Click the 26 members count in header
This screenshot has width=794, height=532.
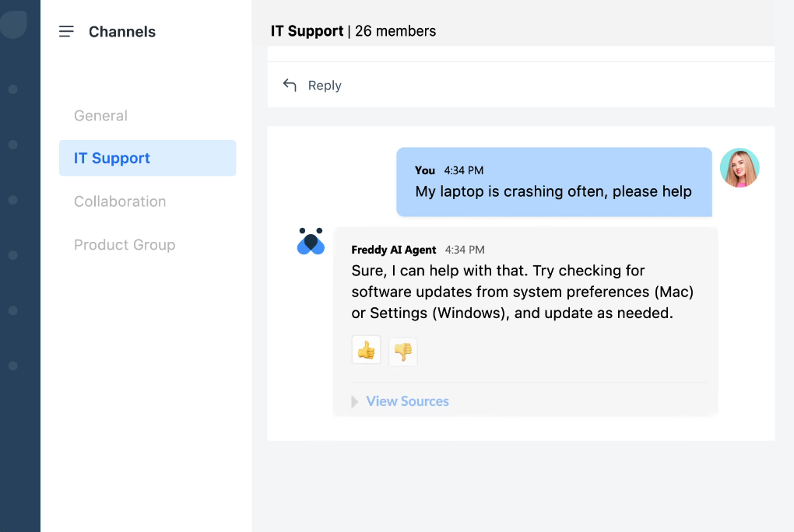pos(395,31)
